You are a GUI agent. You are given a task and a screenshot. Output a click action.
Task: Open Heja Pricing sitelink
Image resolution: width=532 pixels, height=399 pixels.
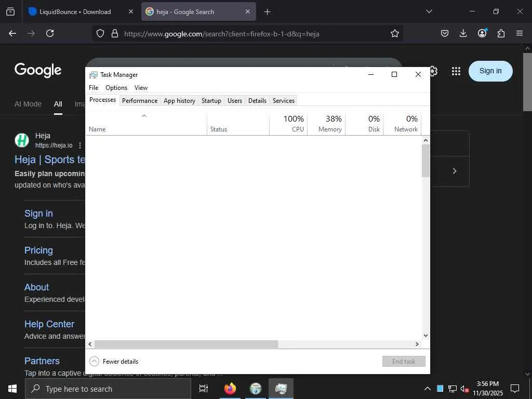(x=38, y=250)
